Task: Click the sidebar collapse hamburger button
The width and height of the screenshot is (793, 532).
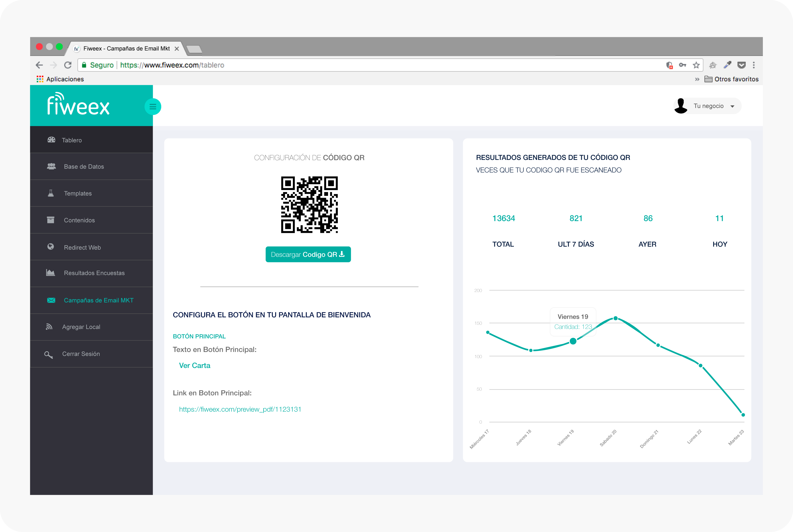Action: 153,107
